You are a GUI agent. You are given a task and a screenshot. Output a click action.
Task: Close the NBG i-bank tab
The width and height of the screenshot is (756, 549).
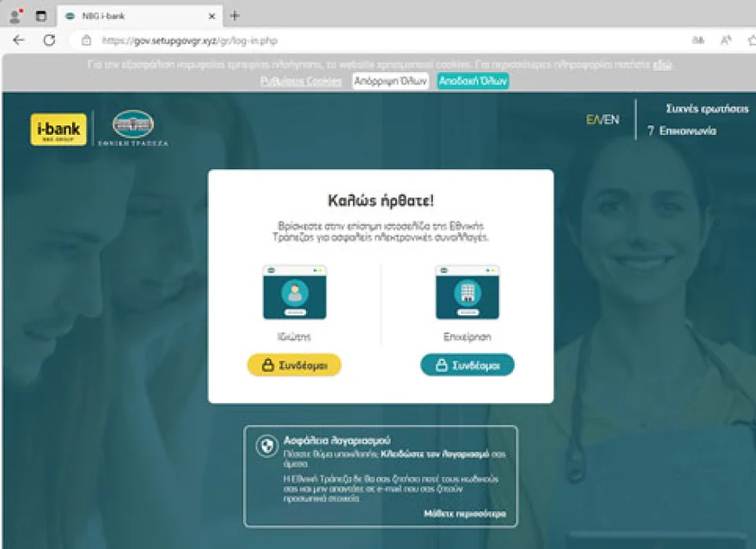212,15
